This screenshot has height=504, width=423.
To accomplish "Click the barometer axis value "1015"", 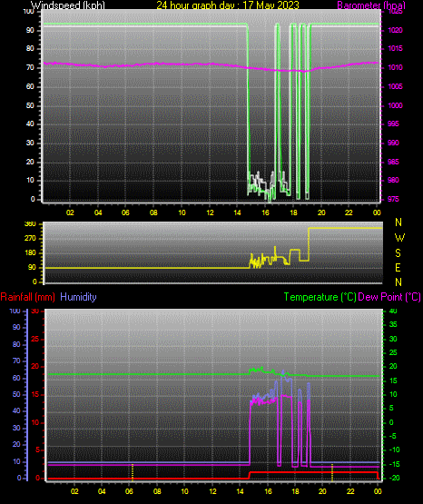I will point(395,48).
